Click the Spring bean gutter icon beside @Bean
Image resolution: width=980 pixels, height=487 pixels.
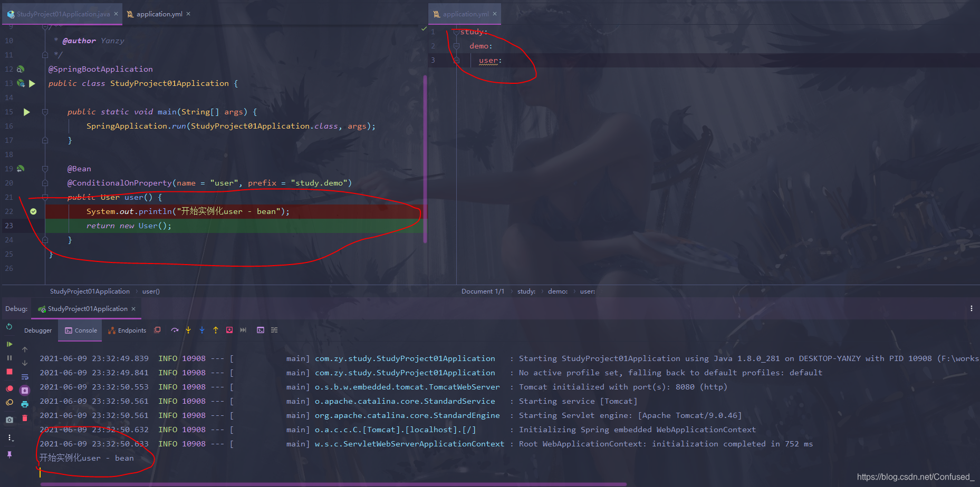21,169
